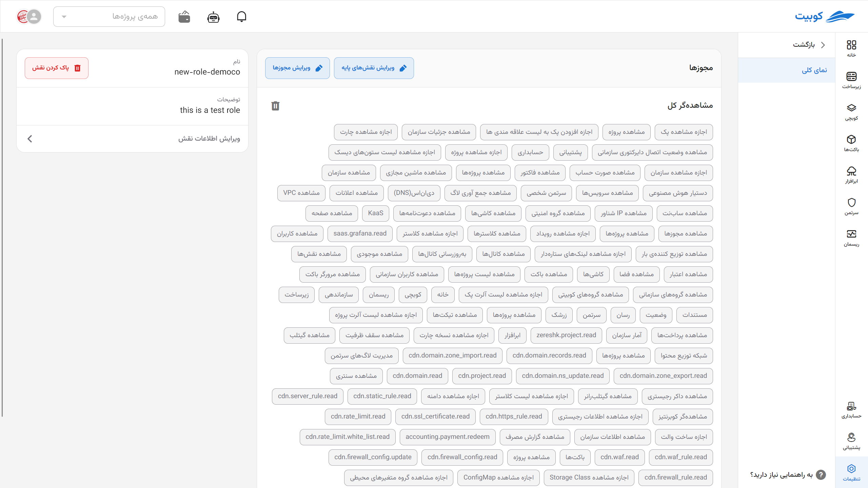Click the کاشی‌ها chip
This screenshot has height=488, width=868.
[x=593, y=274]
